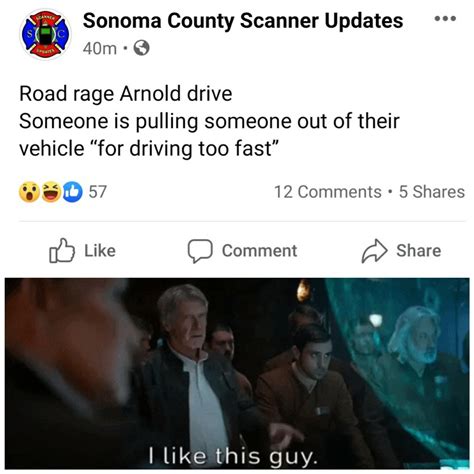This screenshot has height=474, width=474.
Task: Click the laughing haha reaction emoji
Action: tap(51, 192)
